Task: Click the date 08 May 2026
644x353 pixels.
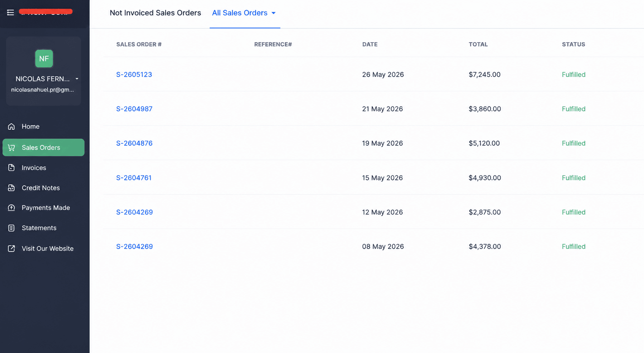Action: (383, 246)
